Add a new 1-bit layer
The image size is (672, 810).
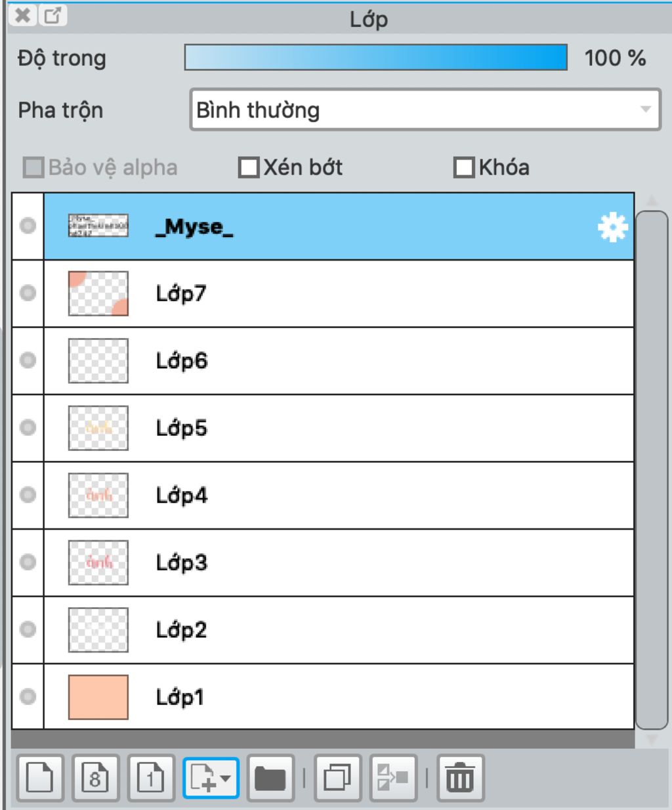[x=150, y=778]
